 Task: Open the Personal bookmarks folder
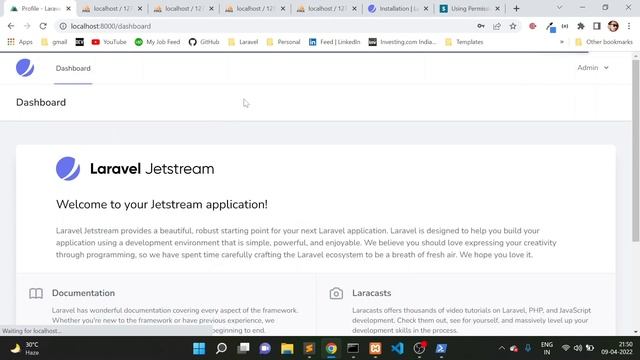tap(283, 42)
